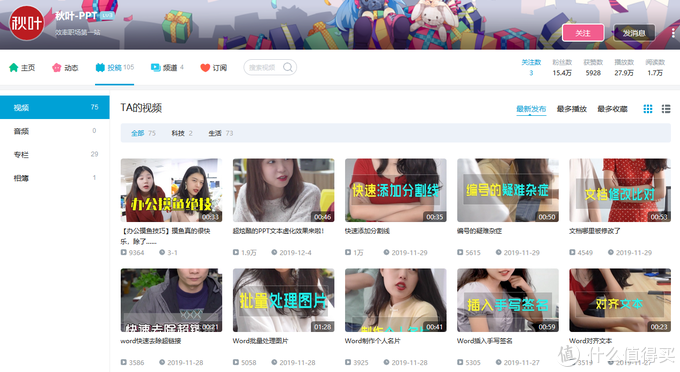Image resolution: width=680 pixels, height=372 pixels.
Task: Filter by 全部 75 category
Action: click(143, 133)
